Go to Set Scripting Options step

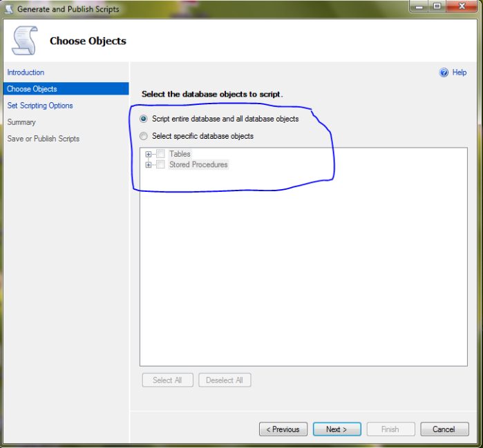40,106
